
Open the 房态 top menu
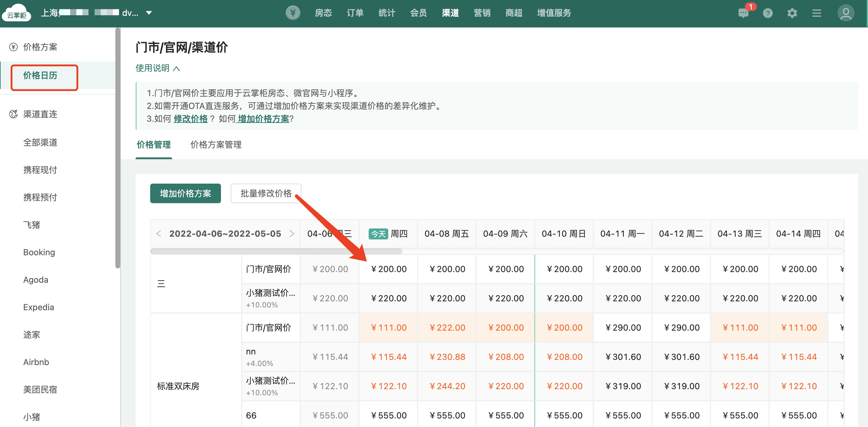point(323,13)
